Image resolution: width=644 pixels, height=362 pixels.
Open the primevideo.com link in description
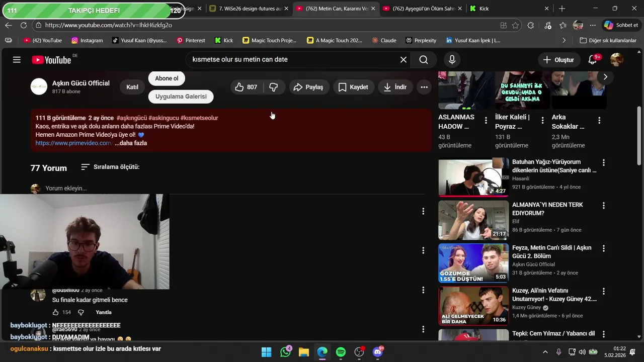click(73, 143)
